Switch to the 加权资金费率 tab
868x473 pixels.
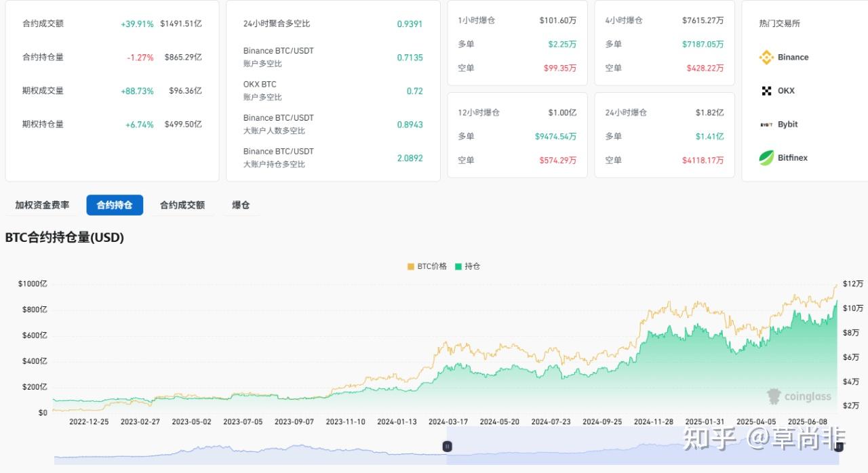click(x=41, y=205)
